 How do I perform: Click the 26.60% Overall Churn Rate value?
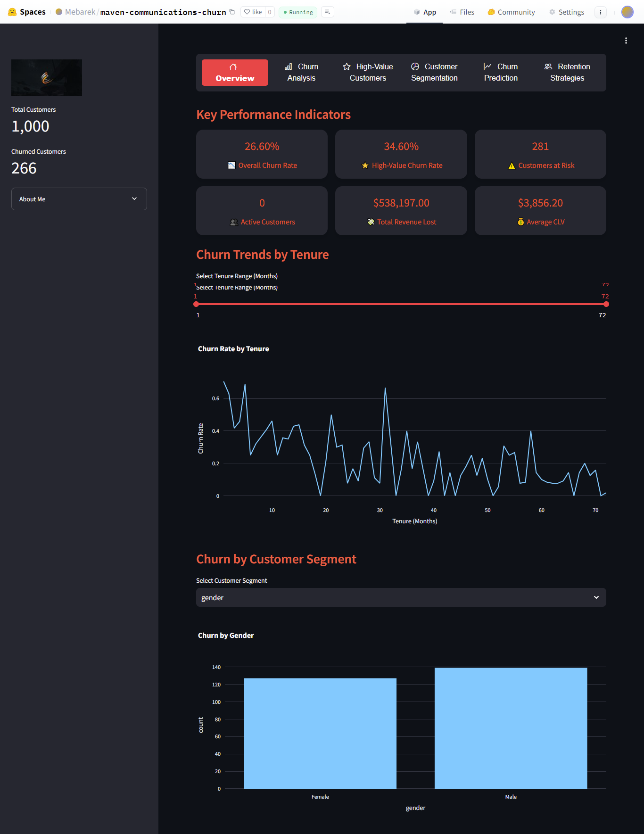point(262,147)
